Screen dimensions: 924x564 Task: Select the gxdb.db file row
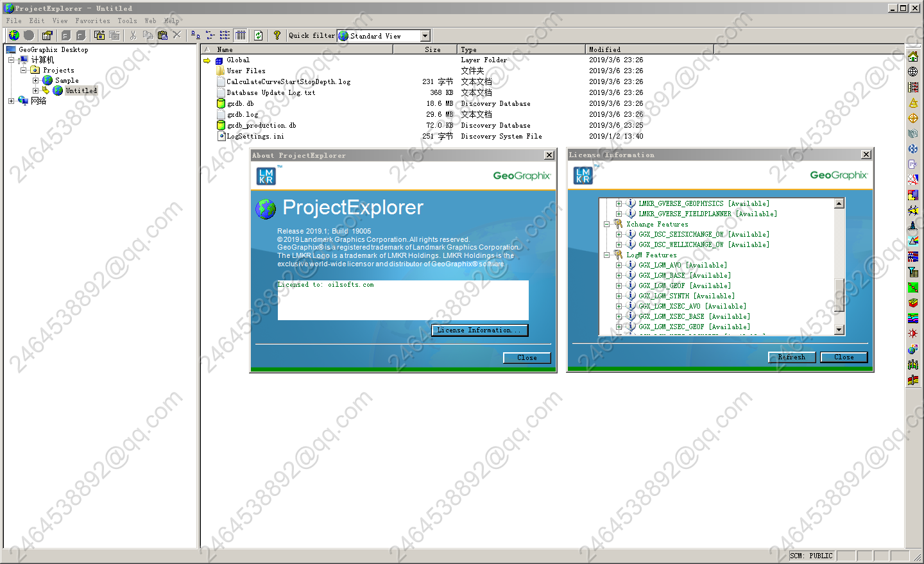[x=241, y=103]
